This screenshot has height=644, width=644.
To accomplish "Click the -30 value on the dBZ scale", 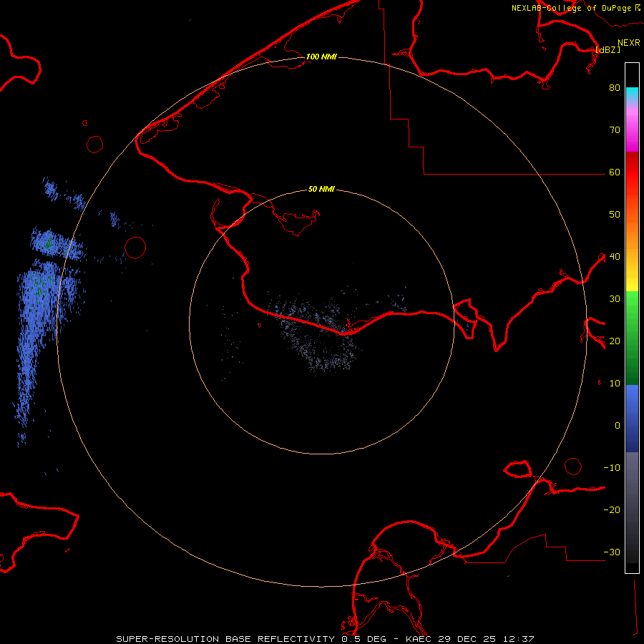I will tap(612, 552).
